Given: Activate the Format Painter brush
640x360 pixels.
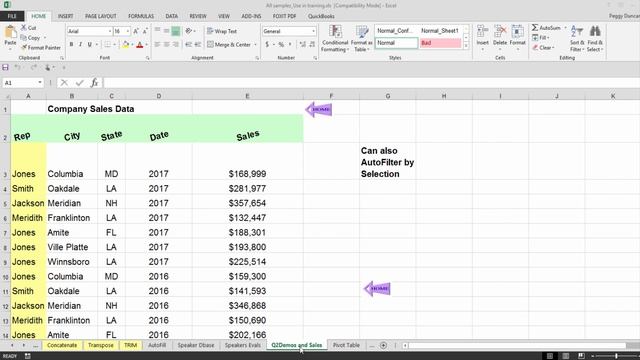Looking at the screenshot, I should [40, 47].
